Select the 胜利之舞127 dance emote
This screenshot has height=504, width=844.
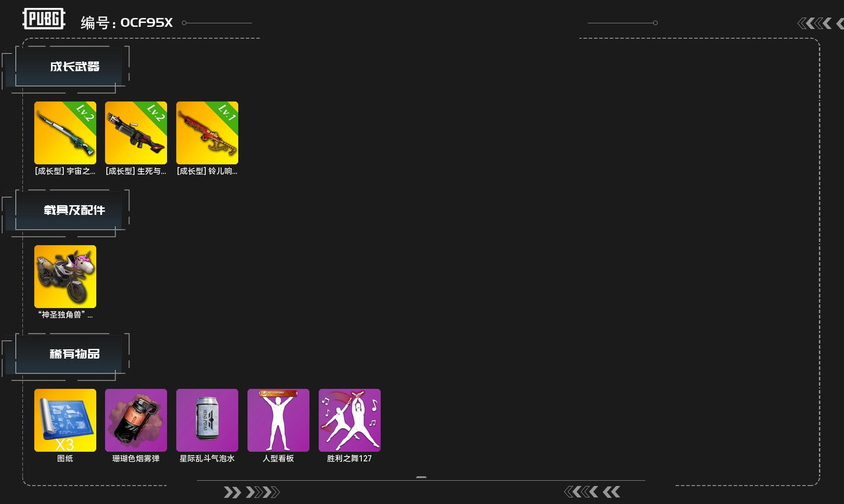click(x=349, y=420)
